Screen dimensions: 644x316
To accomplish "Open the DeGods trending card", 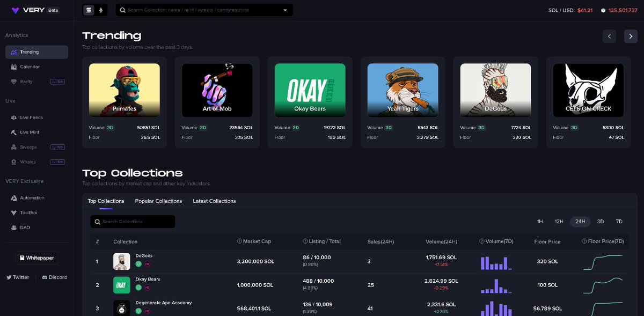I will 496,102.
